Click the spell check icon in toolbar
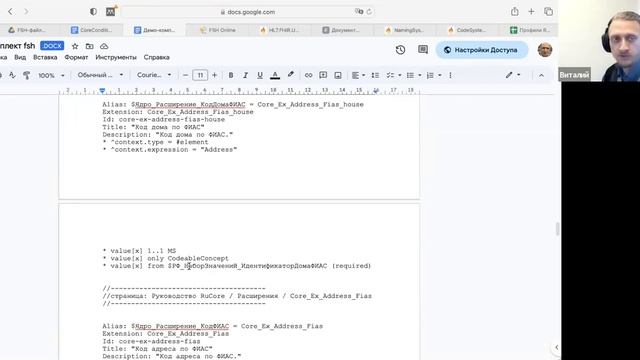This screenshot has width=640, height=360. coord(12,75)
